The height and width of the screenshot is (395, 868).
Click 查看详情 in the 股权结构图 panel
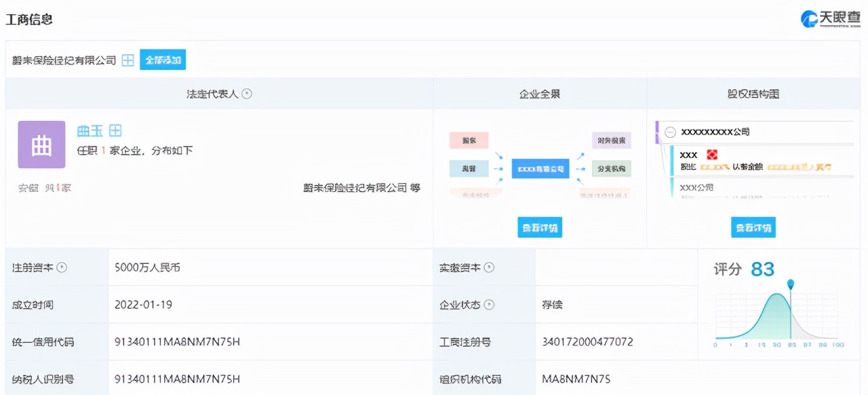pyautogui.click(x=752, y=227)
